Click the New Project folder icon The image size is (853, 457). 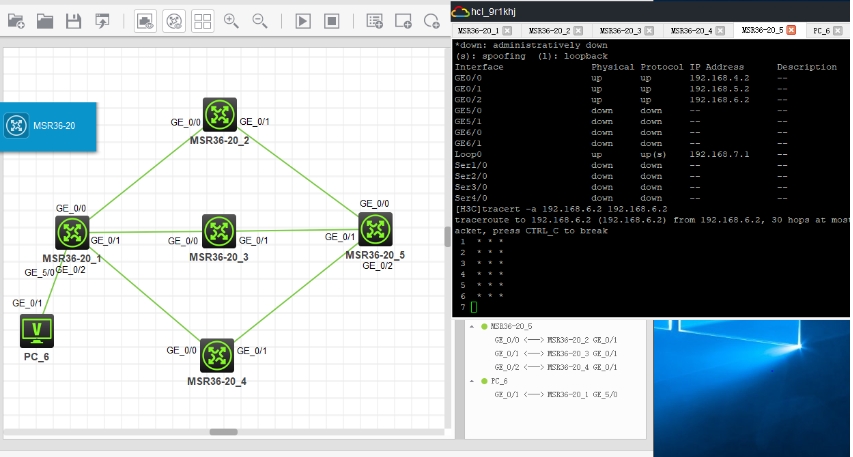(x=14, y=20)
